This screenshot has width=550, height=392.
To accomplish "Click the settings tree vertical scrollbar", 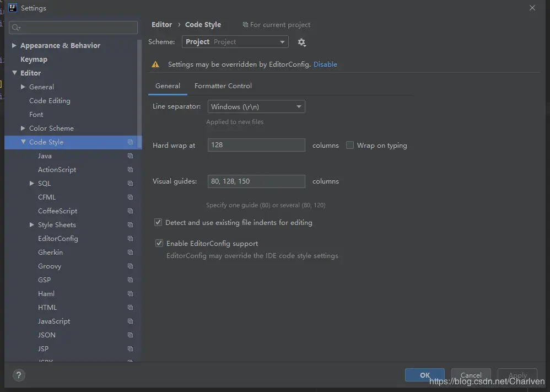I will (x=139, y=93).
